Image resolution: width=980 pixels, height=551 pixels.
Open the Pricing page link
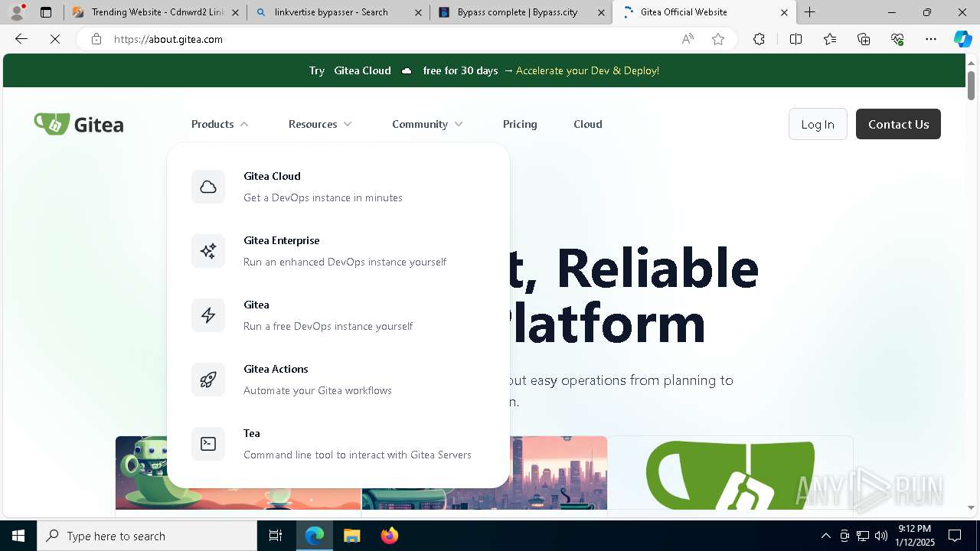click(520, 124)
